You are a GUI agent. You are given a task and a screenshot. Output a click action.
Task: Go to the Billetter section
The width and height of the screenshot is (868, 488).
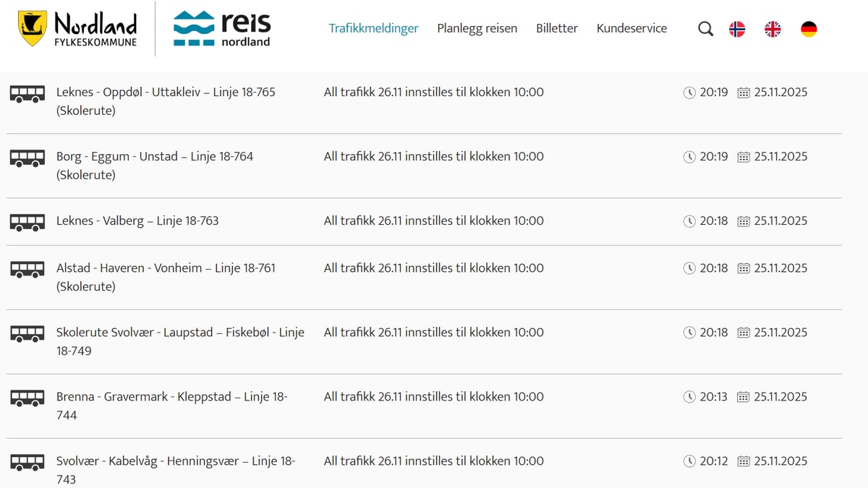pyautogui.click(x=556, y=28)
